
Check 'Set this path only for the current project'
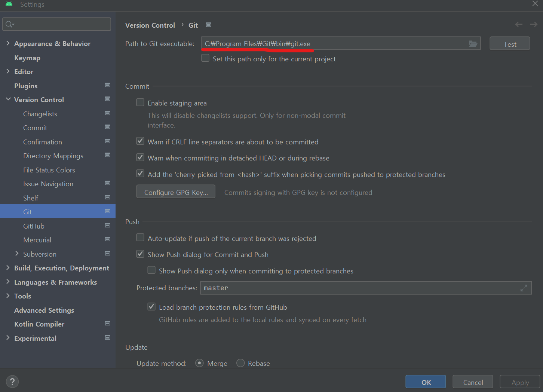[x=205, y=58]
